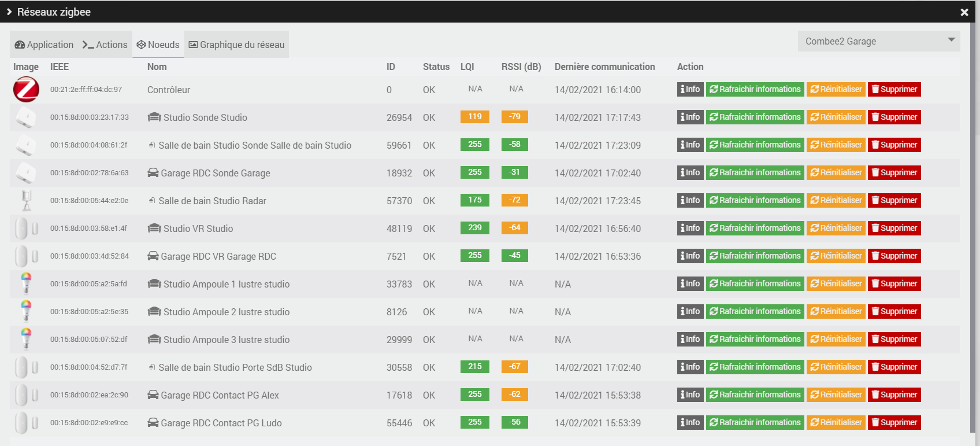This screenshot has height=446, width=980.
Task: Switch to the Application tab
Action: [44, 45]
